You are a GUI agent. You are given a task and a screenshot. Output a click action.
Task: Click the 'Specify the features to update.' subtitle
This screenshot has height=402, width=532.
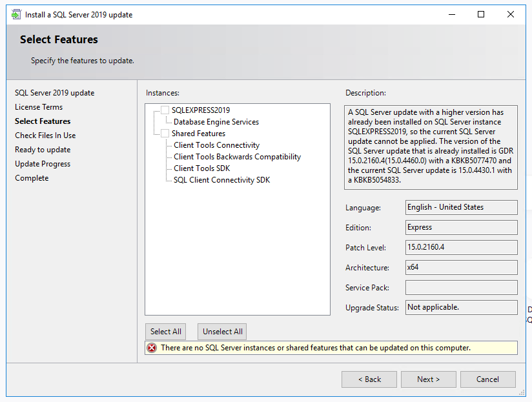click(x=83, y=61)
